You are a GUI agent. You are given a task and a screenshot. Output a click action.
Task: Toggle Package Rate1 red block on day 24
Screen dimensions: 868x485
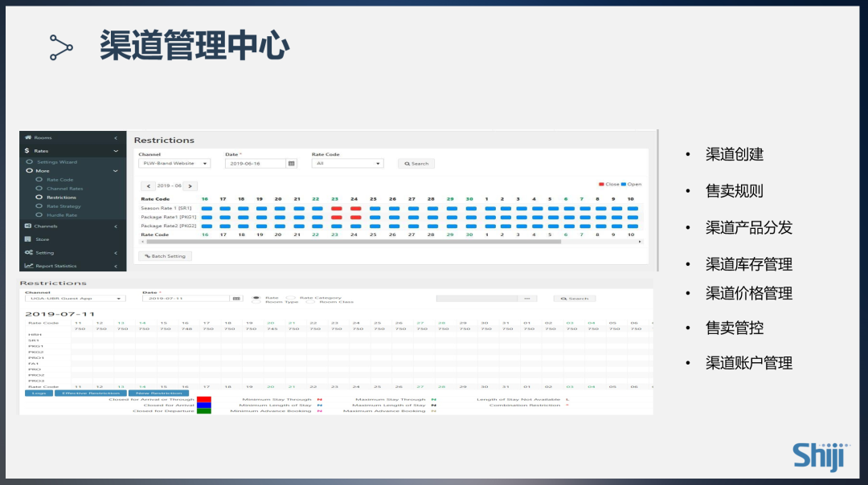(355, 218)
